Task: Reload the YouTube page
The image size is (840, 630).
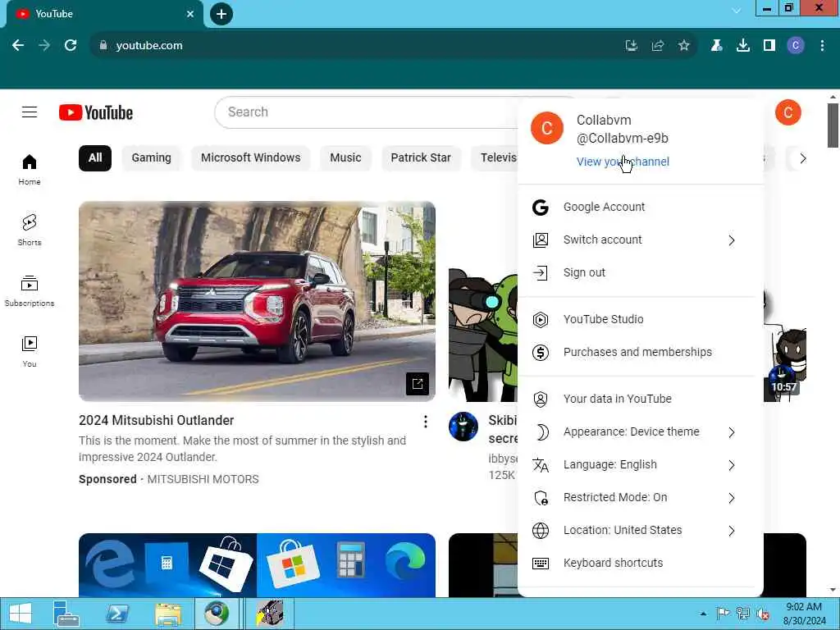Action: pos(71,46)
